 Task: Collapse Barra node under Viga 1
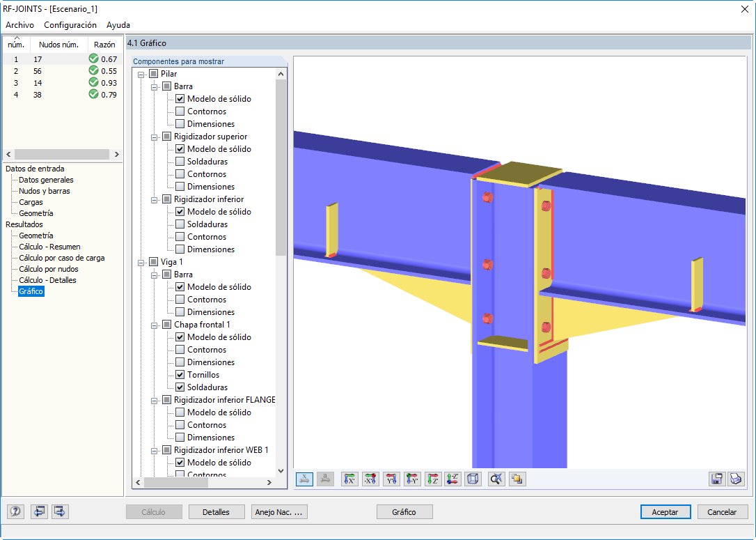pyautogui.click(x=155, y=275)
